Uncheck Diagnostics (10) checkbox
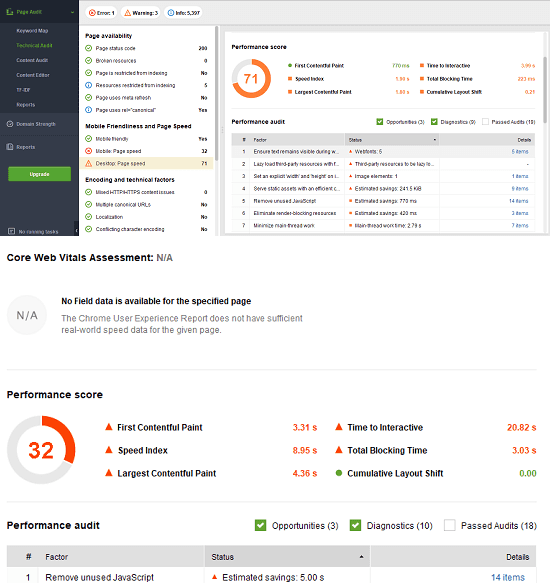Viewport: 550px width, 583px height. click(356, 525)
